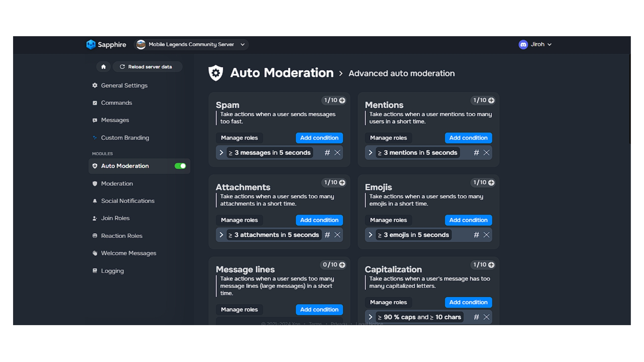644x362 pixels.
Task: Click the hash channel icon on spam condition
Action: tap(327, 153)
